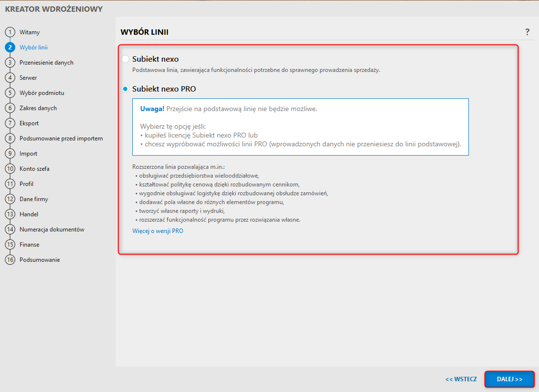This screenshot has width=539, height=392.
Task: Click 'wygodnie obsługiwać logistykę' bullet text
Action: click(233, 194)
